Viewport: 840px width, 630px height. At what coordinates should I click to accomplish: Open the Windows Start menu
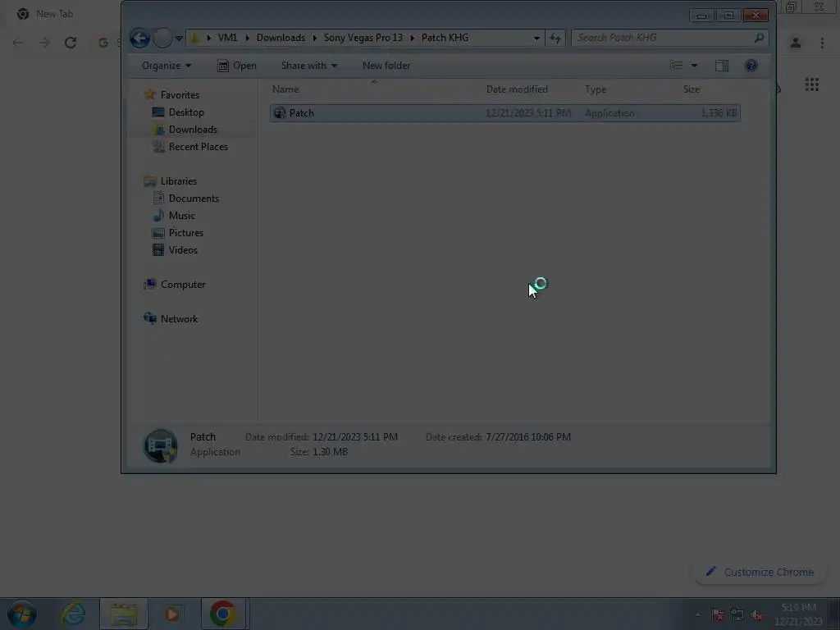(22, 614)
